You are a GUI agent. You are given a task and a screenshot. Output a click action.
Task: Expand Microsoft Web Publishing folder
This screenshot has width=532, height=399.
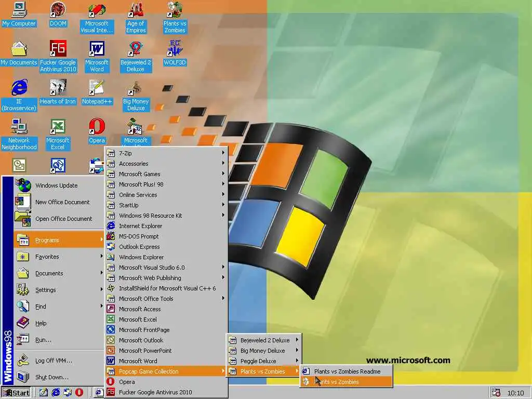click(x=166, y=278)
